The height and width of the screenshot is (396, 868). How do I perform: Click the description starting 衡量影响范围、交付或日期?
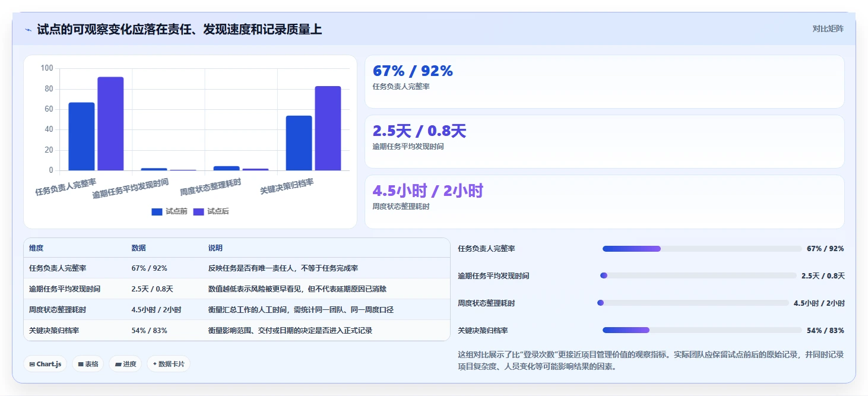click(290, 330)
